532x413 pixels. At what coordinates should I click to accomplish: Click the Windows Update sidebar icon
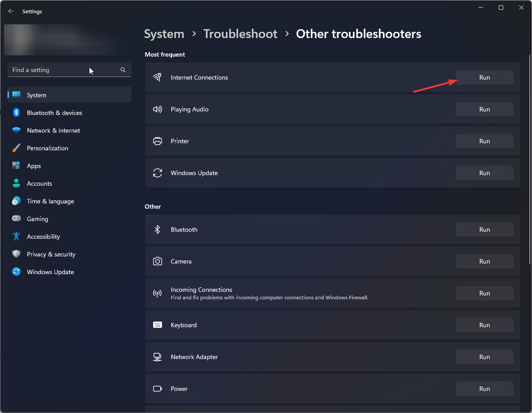coord(16,272)
